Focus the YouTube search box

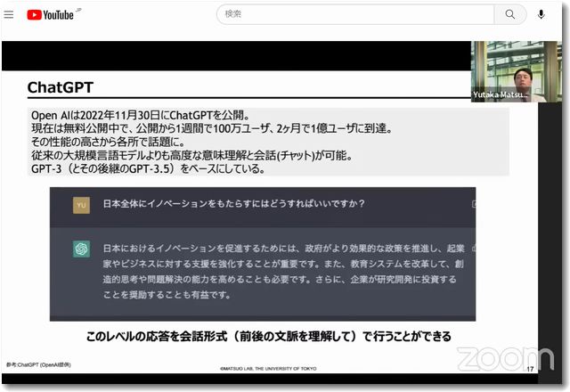pyautogui.click(x=355, y=14)
